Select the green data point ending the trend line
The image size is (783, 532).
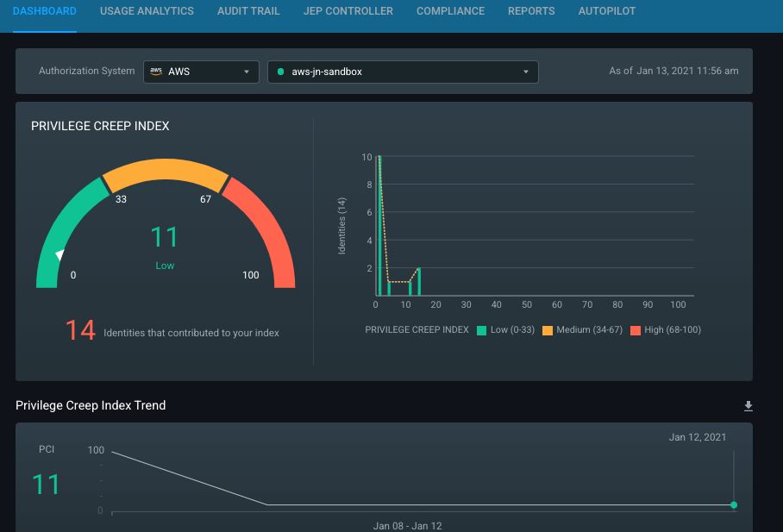coord(733,505)
